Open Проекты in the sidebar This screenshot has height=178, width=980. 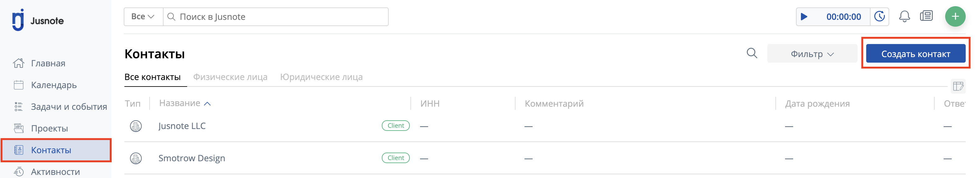49,128
